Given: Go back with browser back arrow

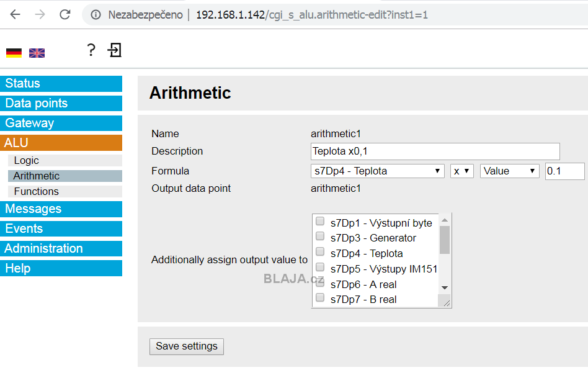Looking at the screenshot, I should (15, 15).
